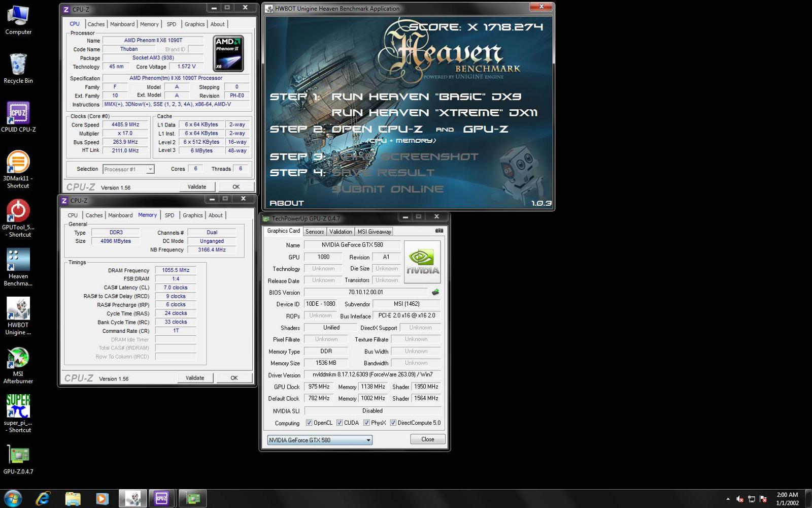The height and width of the screenshot is (508, 812).
Task: Click Driver Version field in GPU-Z
Action: (x=373, y=374)
